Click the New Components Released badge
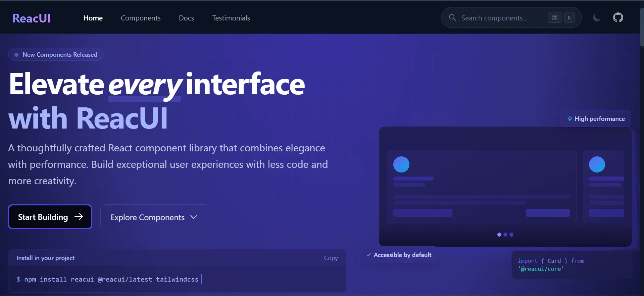Screen dimensions: 644x296 pos(56,54)
